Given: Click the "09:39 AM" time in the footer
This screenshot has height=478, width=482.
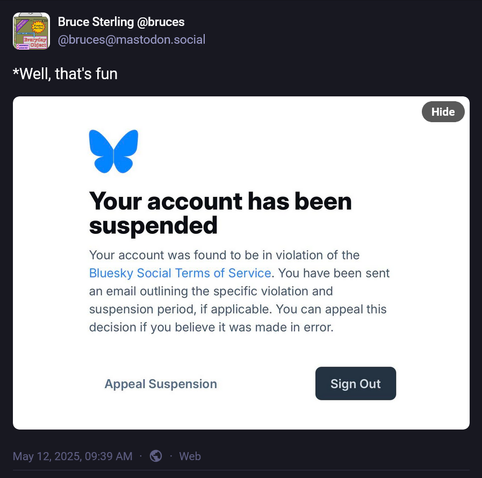Looking at the screenshot, I should [x=108, y=456].
